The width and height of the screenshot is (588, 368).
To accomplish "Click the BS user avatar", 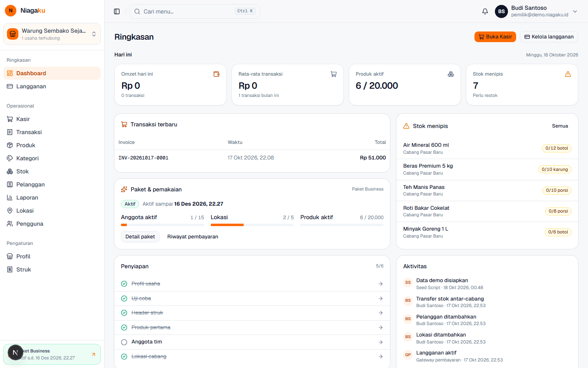I will pos(501,11).
